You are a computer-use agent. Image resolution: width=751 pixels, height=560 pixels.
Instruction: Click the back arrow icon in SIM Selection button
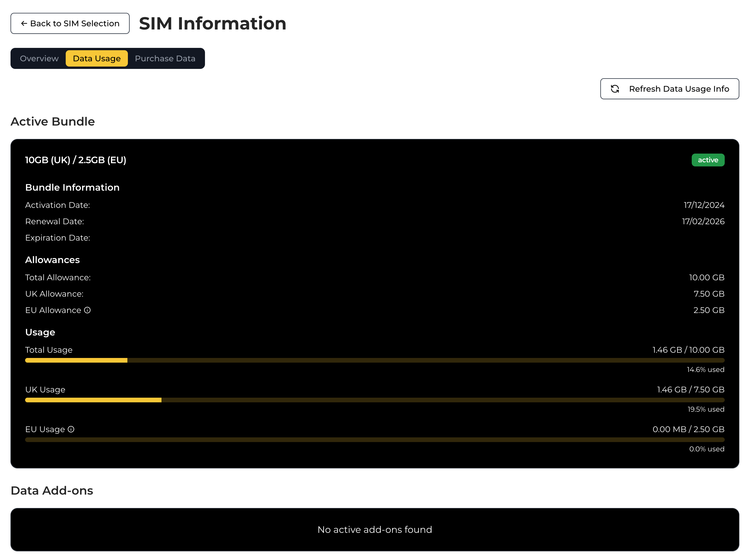(x=24, y=23)
